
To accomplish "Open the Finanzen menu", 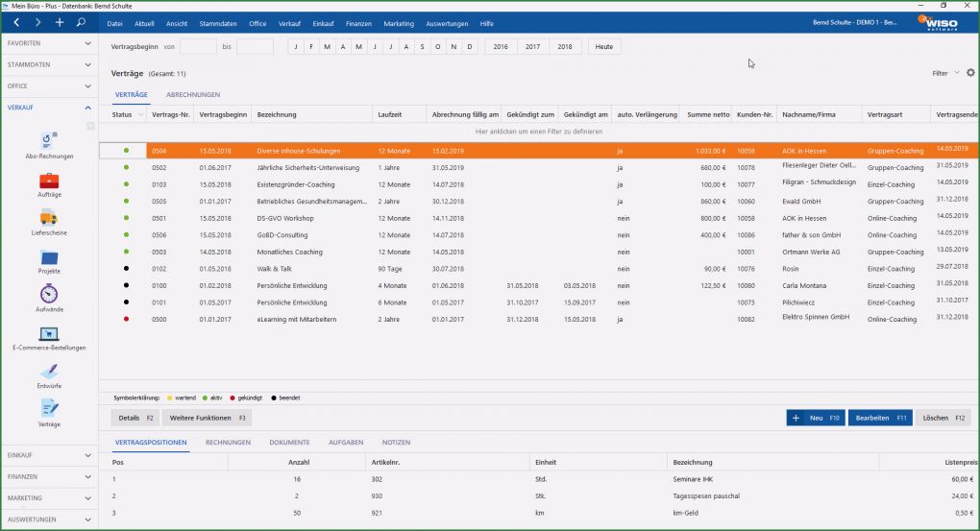I will [x=357, y=22].
